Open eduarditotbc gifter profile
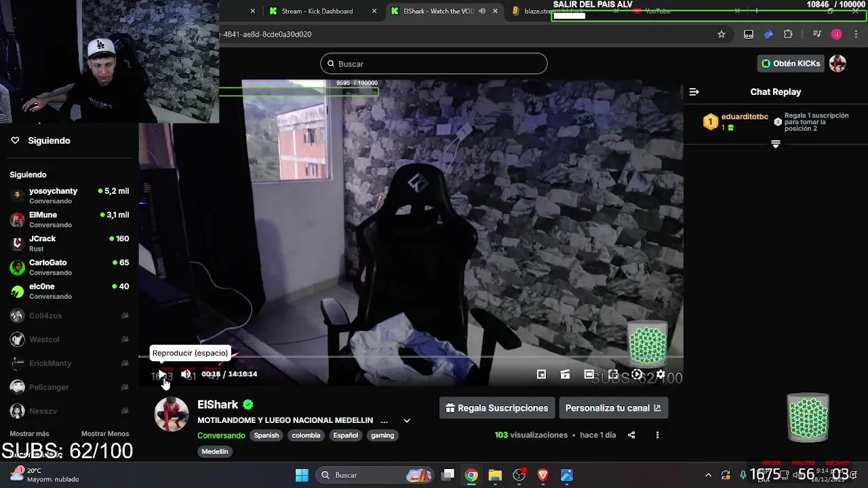 click(745, 117)
